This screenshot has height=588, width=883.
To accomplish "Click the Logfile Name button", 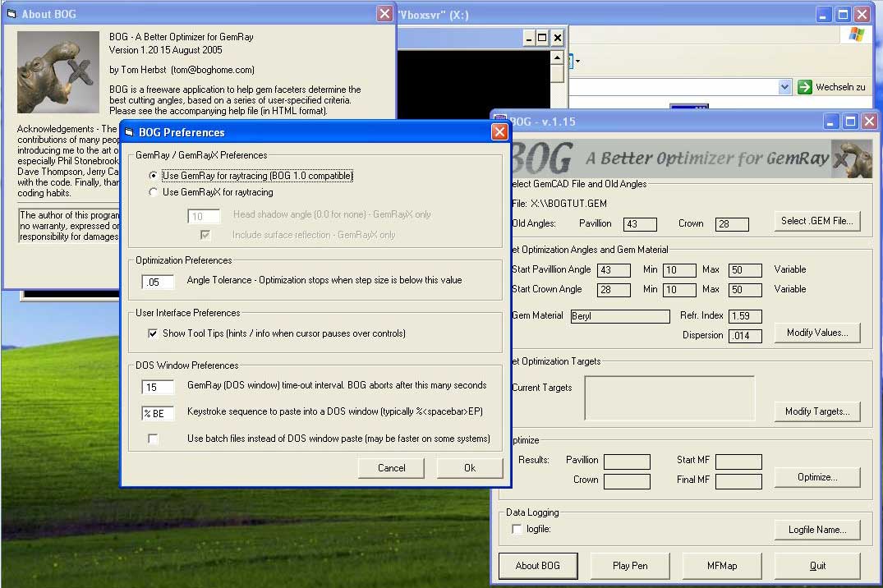I will 817,530.
